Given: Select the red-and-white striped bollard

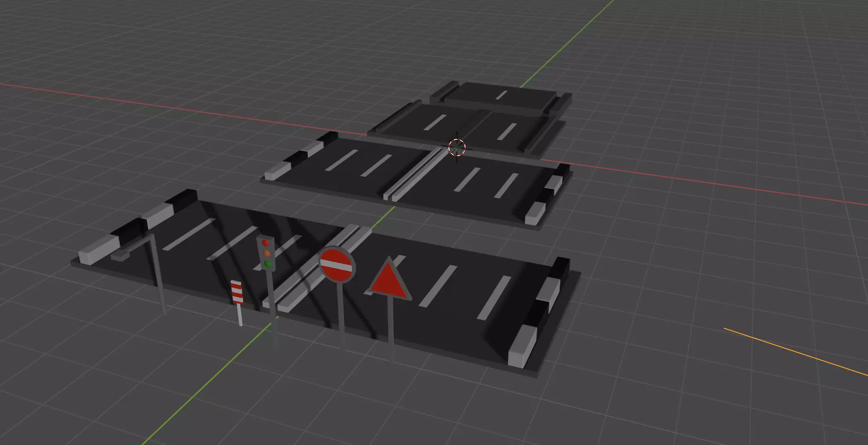Looking at the screenshot, I should point(237,293).
